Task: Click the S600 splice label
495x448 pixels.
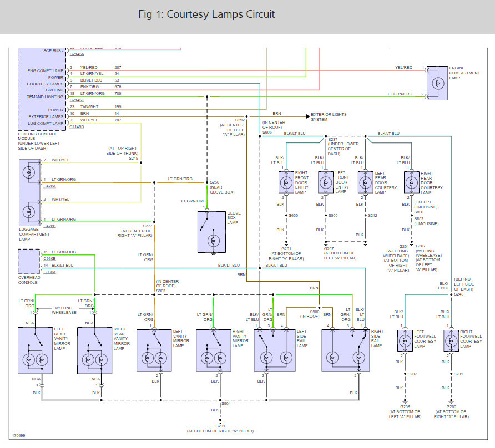Action: (x=293, y=216)
